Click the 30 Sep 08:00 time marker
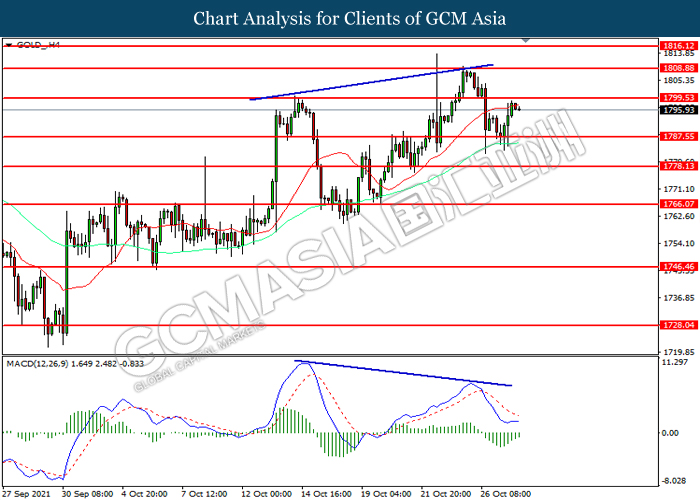Viewport: 700px width, 500px height. pyautogui.click(x=88, y=494)
